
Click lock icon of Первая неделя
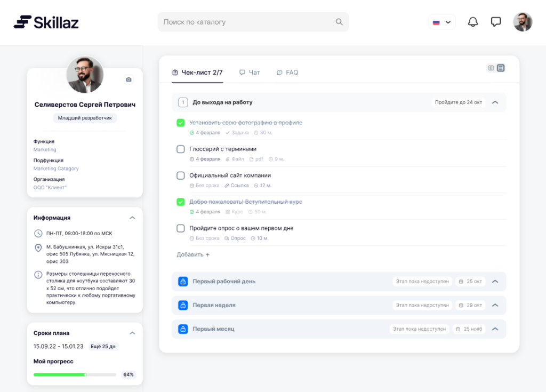(x=183, y=305)
